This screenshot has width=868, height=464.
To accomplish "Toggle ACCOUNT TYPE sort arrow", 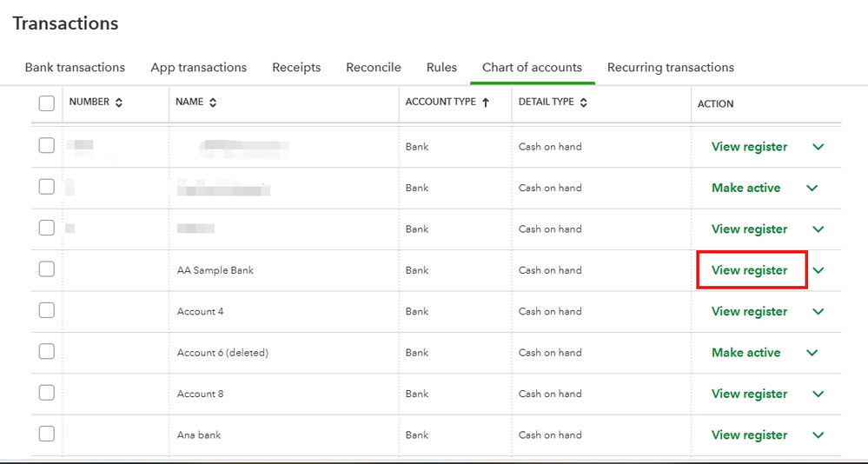I will tap(486, 103).
